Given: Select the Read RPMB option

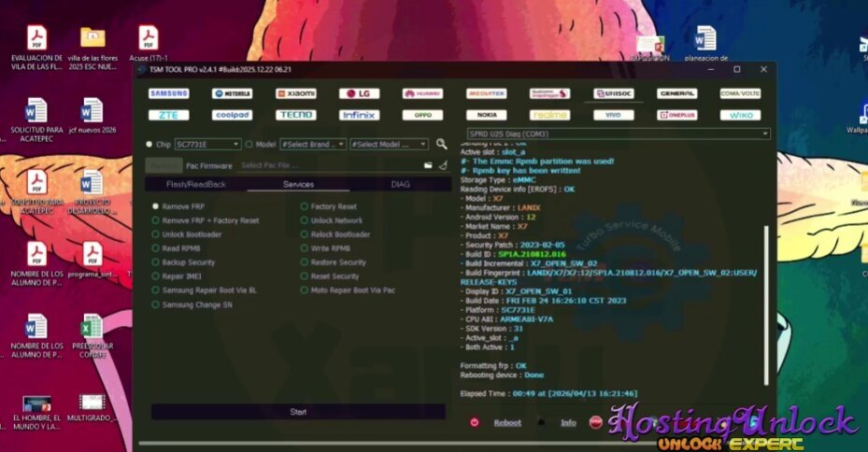Looking at the screenshot, I should pos(176,248).
